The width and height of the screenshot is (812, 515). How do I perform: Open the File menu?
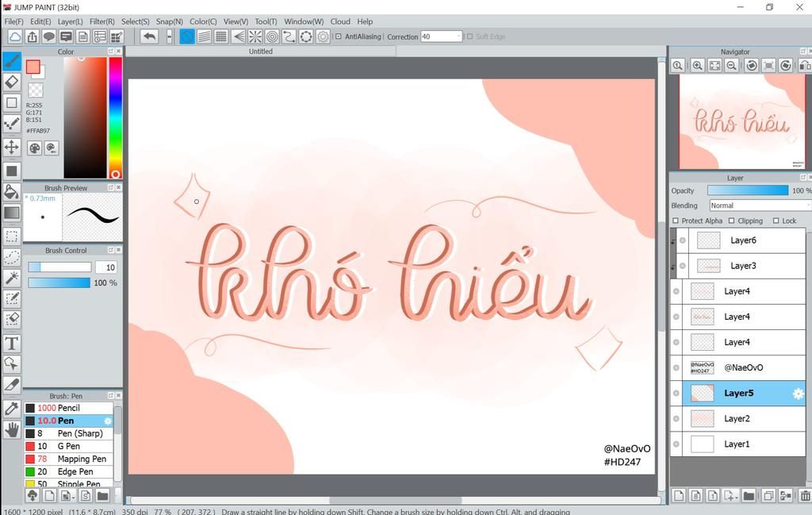(x=14, y=21)
